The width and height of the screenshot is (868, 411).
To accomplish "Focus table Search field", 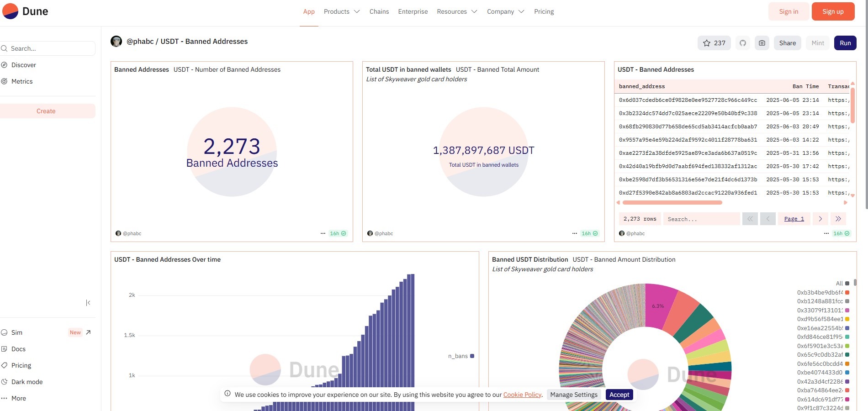I will (x=701, y=219).
